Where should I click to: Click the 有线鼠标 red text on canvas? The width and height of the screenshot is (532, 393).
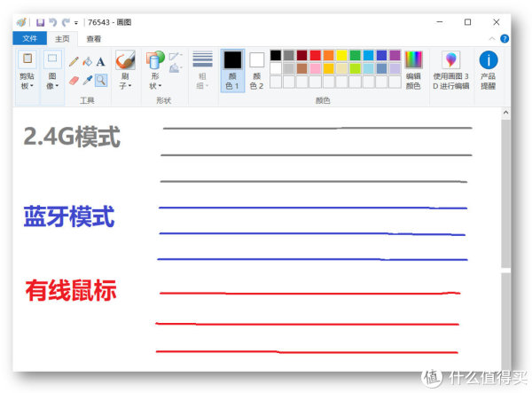[x=71, y=290]
